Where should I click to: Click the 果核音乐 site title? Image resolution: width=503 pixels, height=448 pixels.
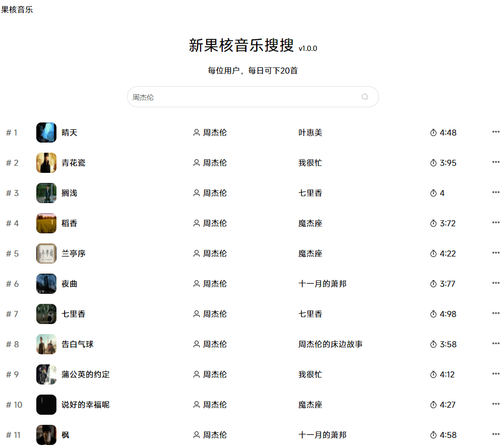point(17,10)
